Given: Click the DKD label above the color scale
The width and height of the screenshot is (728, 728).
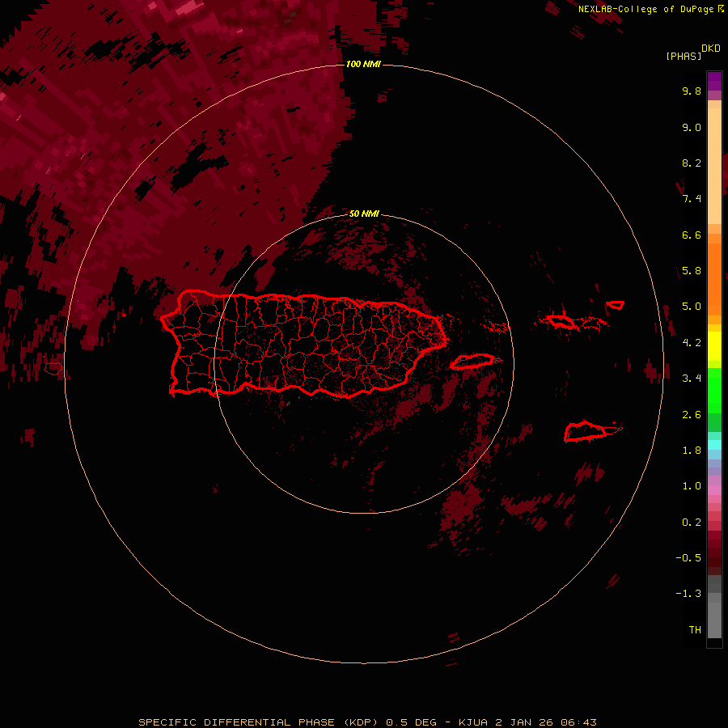Looking at the screenshot, I should 711,48.
